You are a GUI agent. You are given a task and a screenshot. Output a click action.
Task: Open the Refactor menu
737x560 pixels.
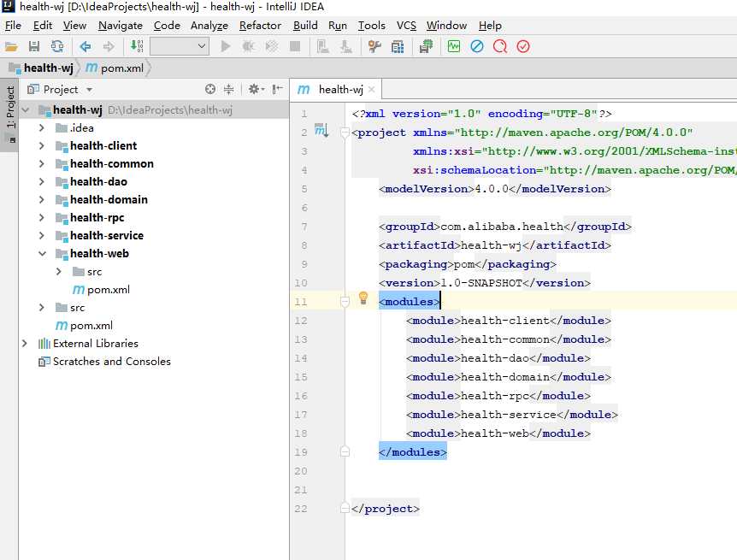[260, 26]
